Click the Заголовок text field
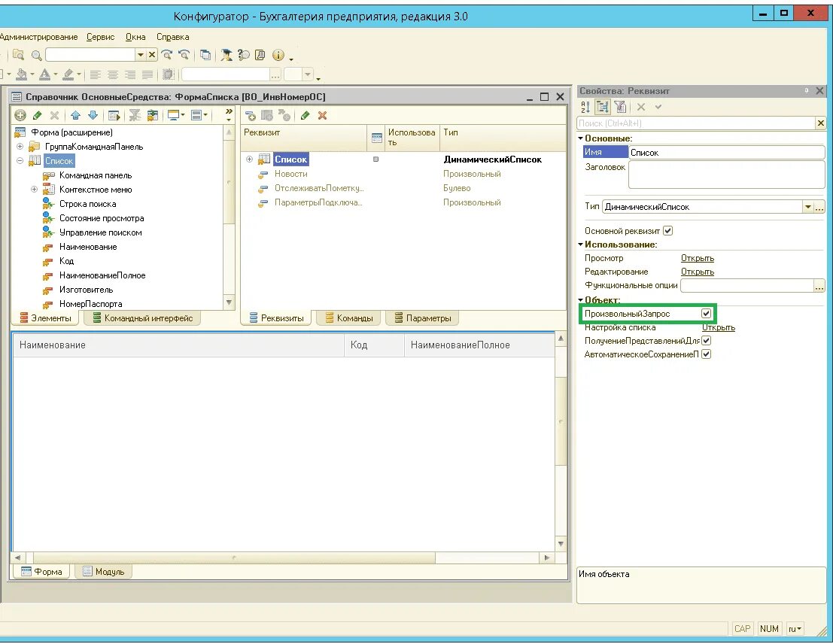Image resolution: width=833 pixels, height=644 pixels. [726, 175]
